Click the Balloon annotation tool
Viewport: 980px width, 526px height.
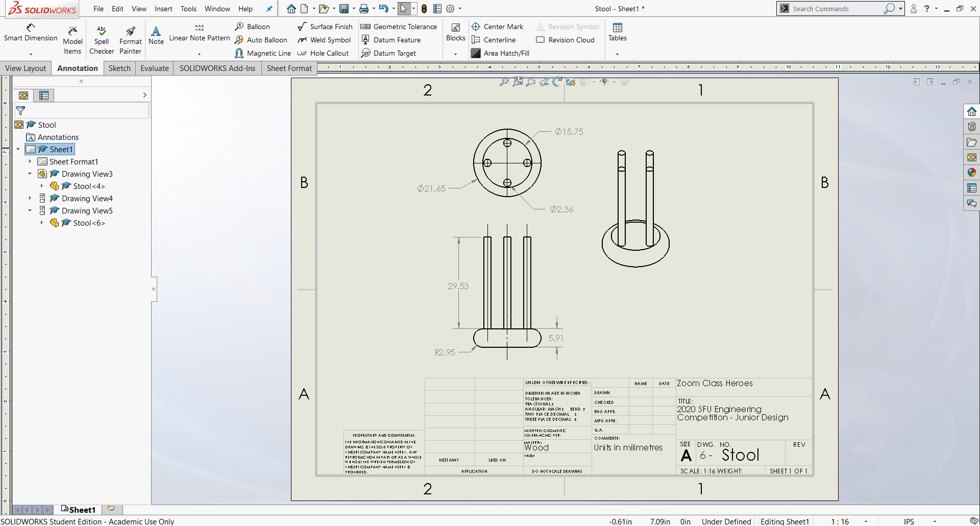253,27
